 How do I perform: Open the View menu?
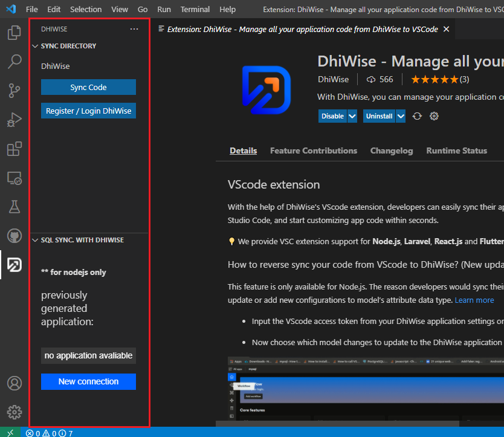coord(120,9)
